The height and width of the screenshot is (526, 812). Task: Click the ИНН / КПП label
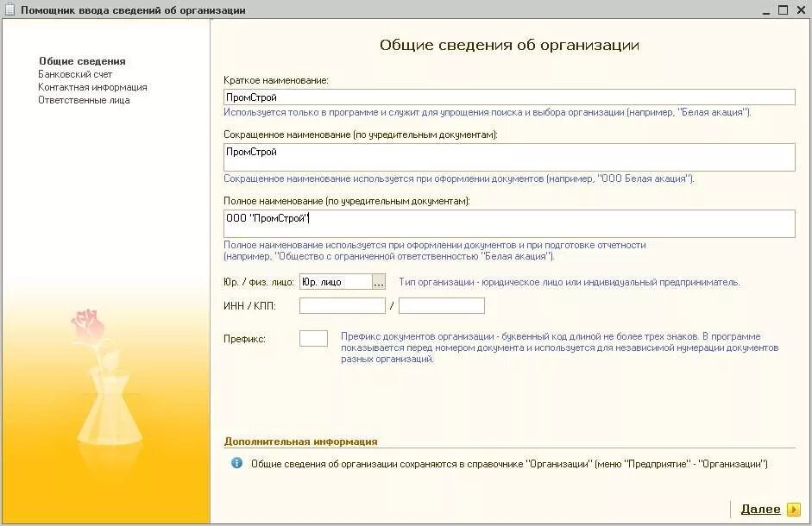coord(249,306)
